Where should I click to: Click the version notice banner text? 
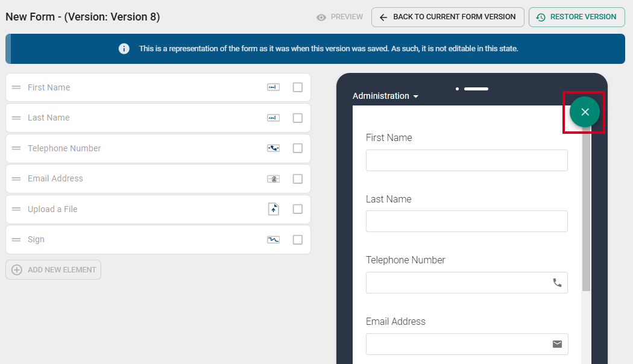(x=329, y=49)
